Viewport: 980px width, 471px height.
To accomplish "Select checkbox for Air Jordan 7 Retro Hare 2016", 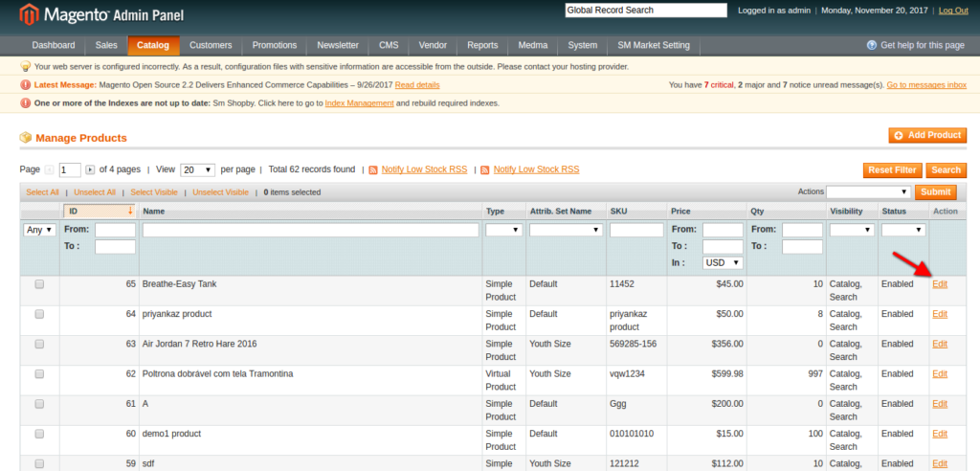I will [x=39, y=344].
